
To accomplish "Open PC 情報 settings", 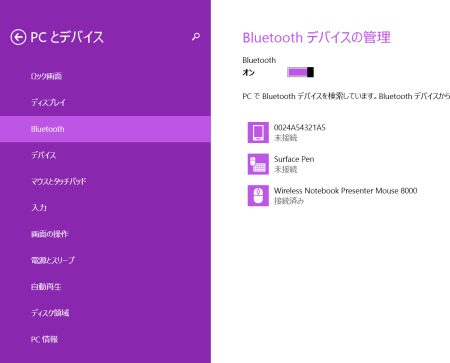I will pos(105,339).
